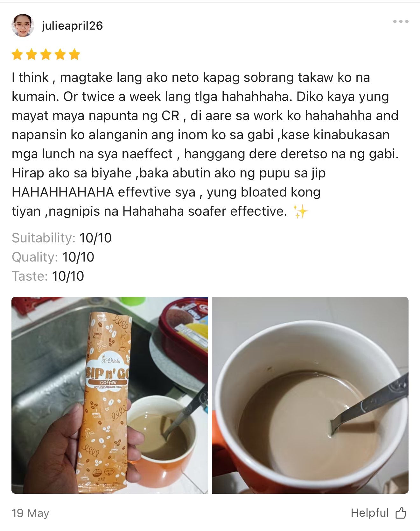Click the Suitability 10/10 rating
Image resolution: width=420 pixels, height=531 pixels.
coord(62,238)
